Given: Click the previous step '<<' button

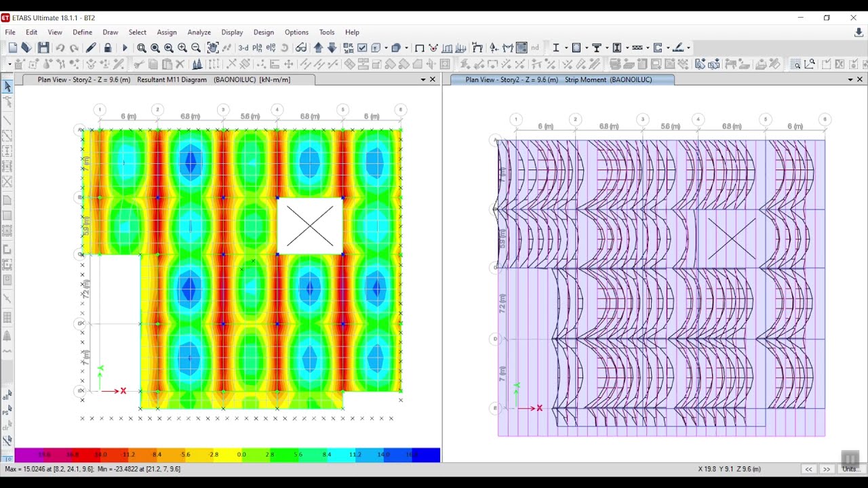Looking at the screenshot, I should [x=808, y=469].
